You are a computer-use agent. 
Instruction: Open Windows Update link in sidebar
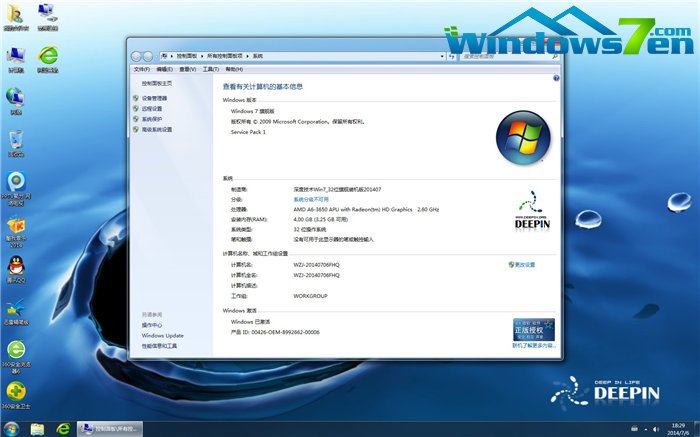162,336
